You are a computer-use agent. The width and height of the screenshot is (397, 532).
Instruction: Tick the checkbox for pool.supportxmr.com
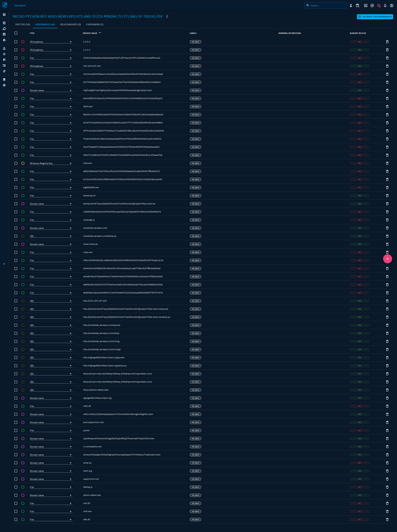tap(16, 422)
